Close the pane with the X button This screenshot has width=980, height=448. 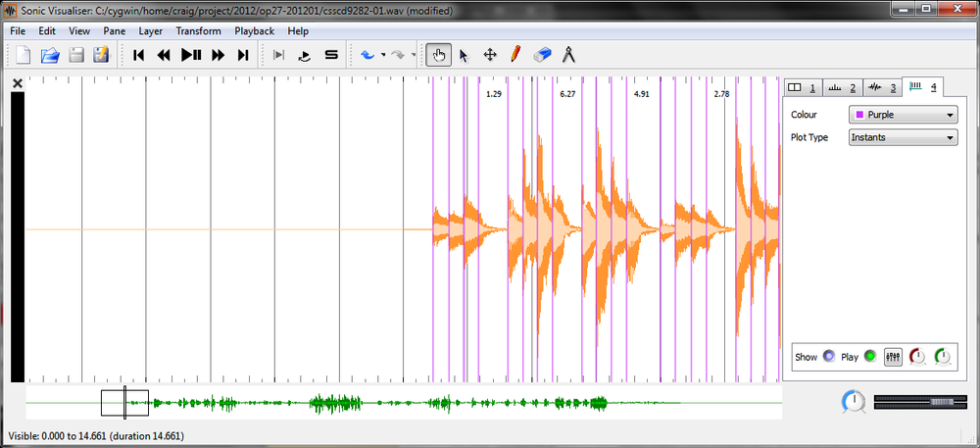click(17, 84)
